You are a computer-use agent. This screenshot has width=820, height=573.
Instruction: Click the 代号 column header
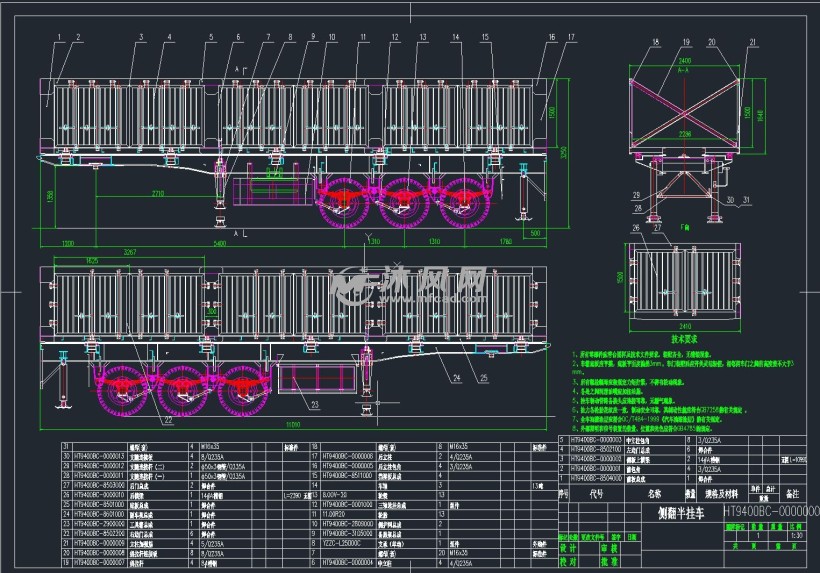coord(596,494)
